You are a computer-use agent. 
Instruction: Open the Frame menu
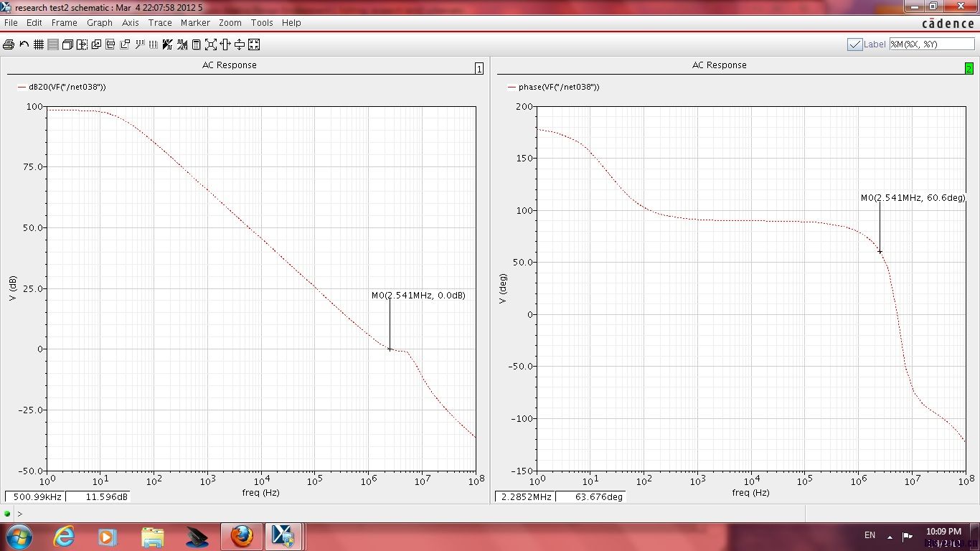(64, 23)
